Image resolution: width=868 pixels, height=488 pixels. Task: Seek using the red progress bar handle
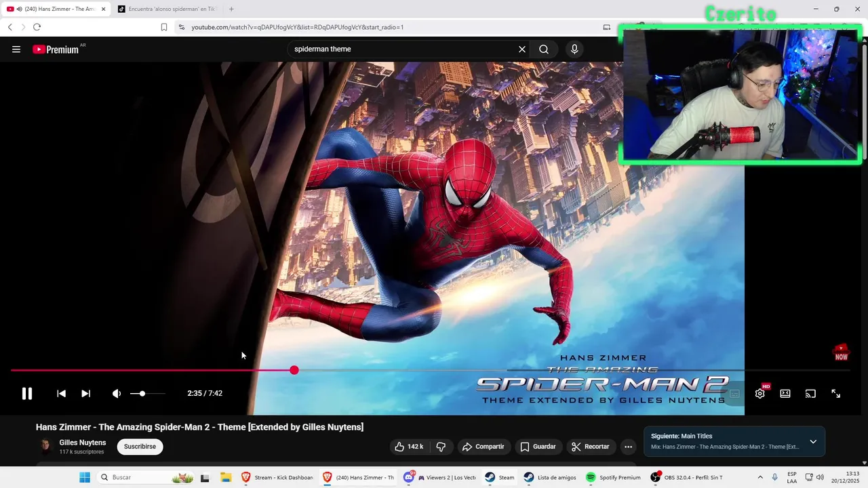tap(294, 370)
